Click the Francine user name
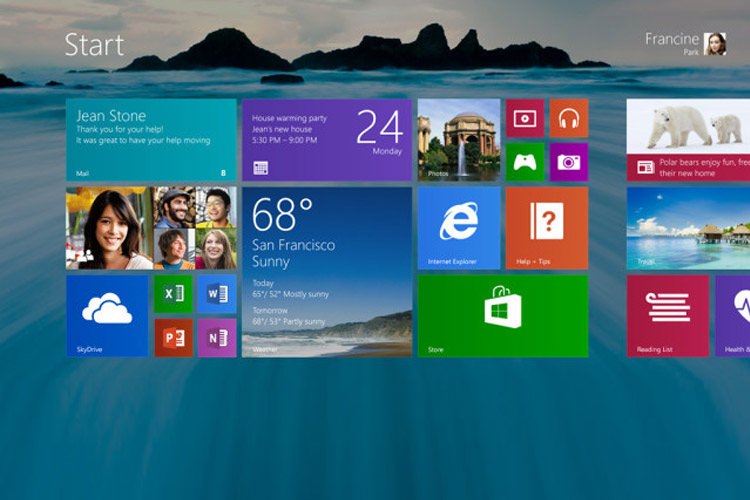Screen dimensions: 750x500 [x=672, y=39]
